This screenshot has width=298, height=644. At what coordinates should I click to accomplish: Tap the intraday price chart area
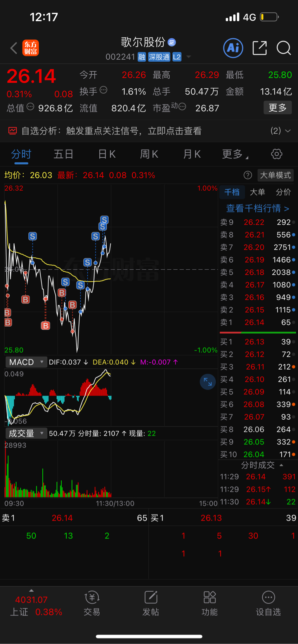111,269
